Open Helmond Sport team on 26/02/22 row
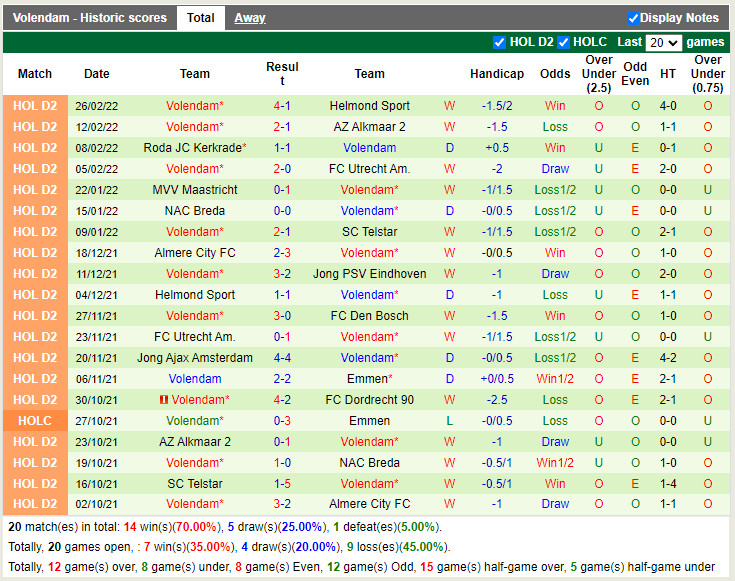 [x=369, y=106]
